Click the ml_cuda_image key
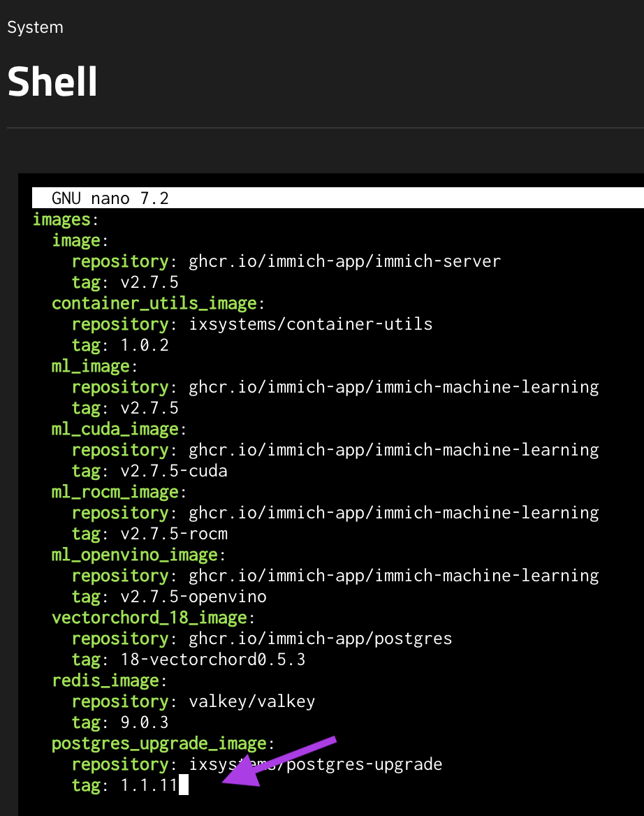The image size is (644, 816). tap(115, 429)
